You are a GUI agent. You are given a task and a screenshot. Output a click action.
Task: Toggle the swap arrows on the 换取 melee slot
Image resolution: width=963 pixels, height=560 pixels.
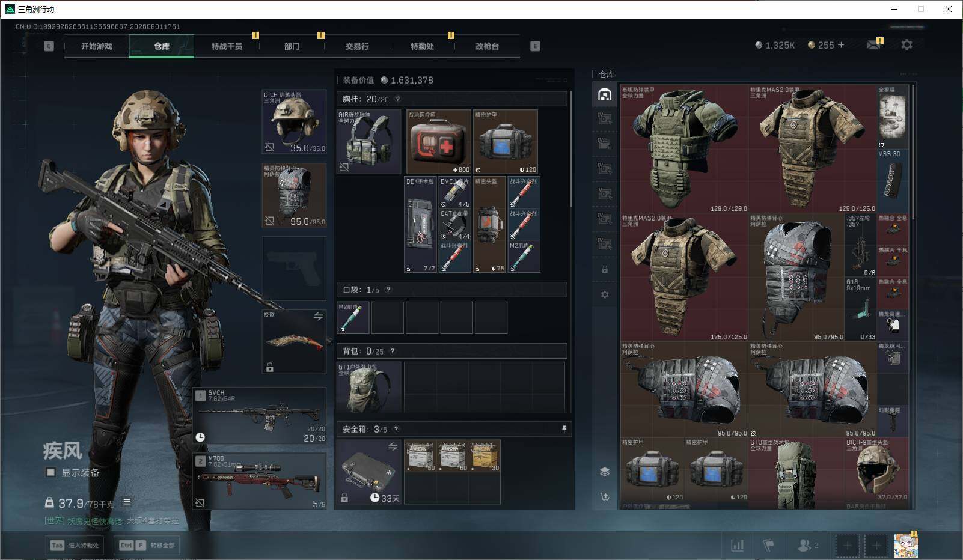click(x=318, y=316)
